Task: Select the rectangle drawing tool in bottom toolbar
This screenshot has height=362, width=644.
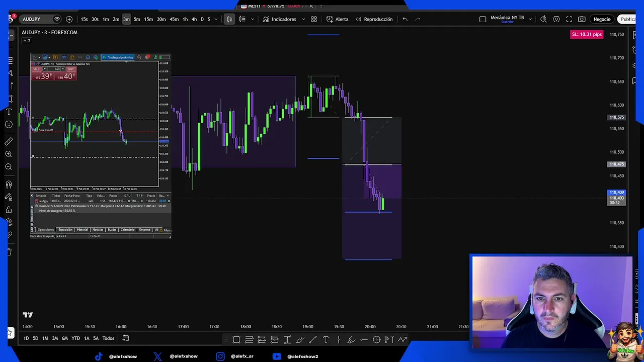Action: click(x=236, y=340)
